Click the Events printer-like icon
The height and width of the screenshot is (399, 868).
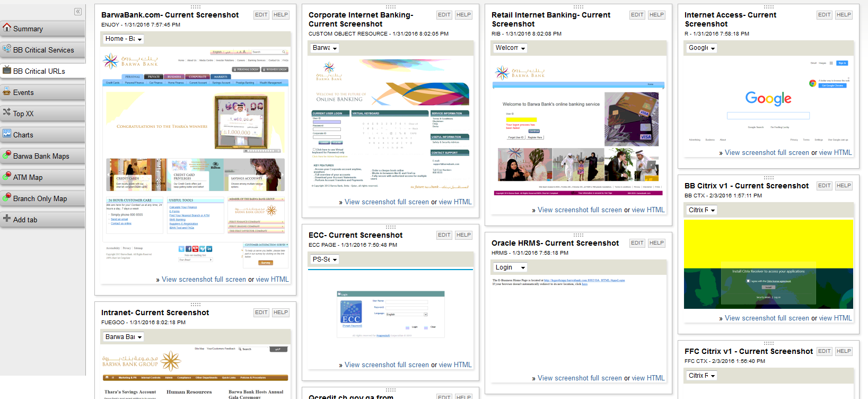pyautogui.click(x=7, y=91)
